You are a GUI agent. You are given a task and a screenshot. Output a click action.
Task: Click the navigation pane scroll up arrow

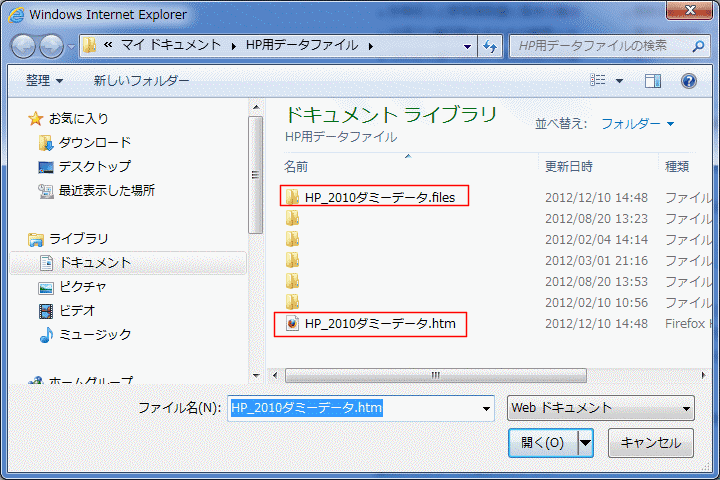point(256,107)
